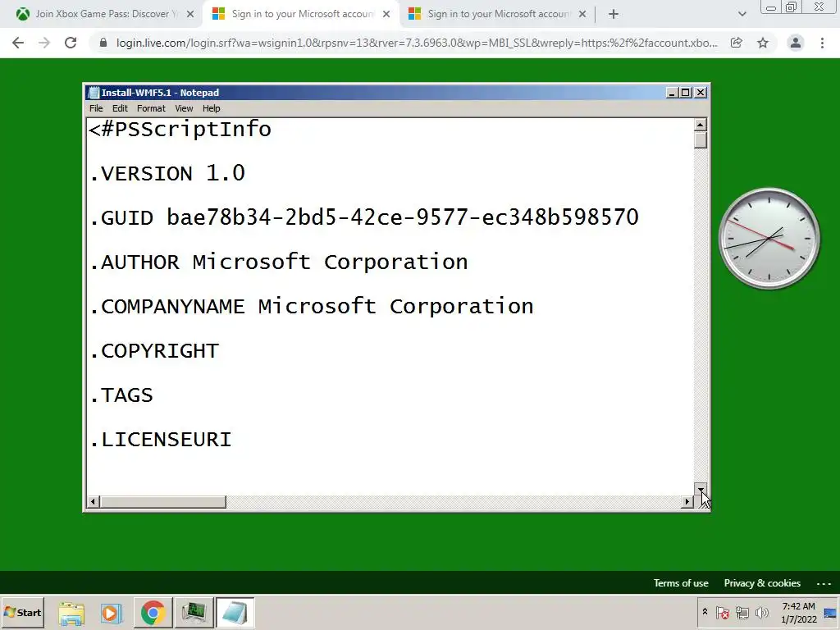
Task: Open the Notepad Edit menu
Action: coord(120,108)
